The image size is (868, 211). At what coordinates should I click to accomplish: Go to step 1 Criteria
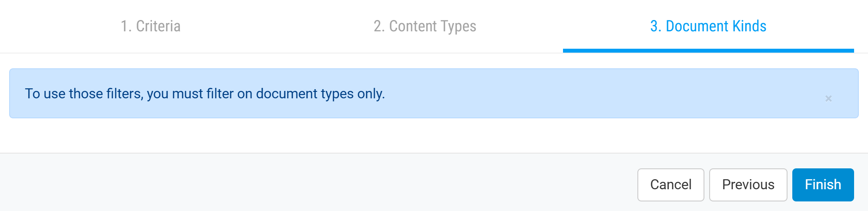coord(151,26)
